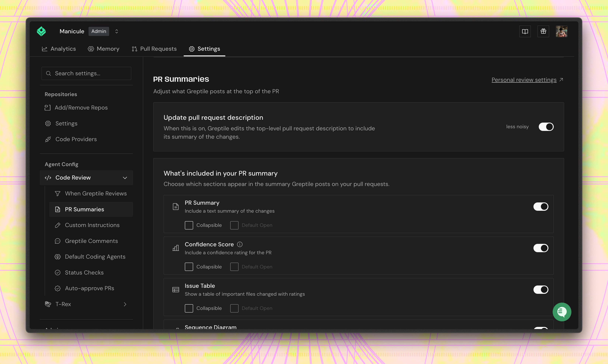Enable Collapsible for Confidence Score
This screenshot has width=608, height=364.
pyautogui.click(x=189, y=267)
